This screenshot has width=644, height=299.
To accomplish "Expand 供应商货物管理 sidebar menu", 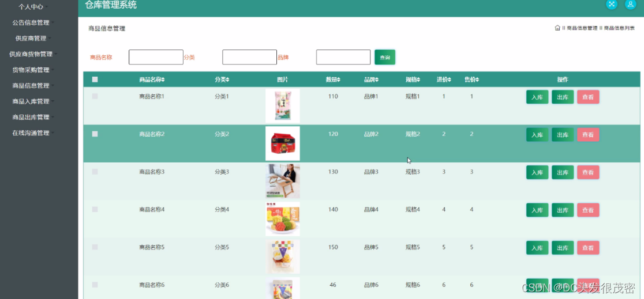I will [33, 54].
